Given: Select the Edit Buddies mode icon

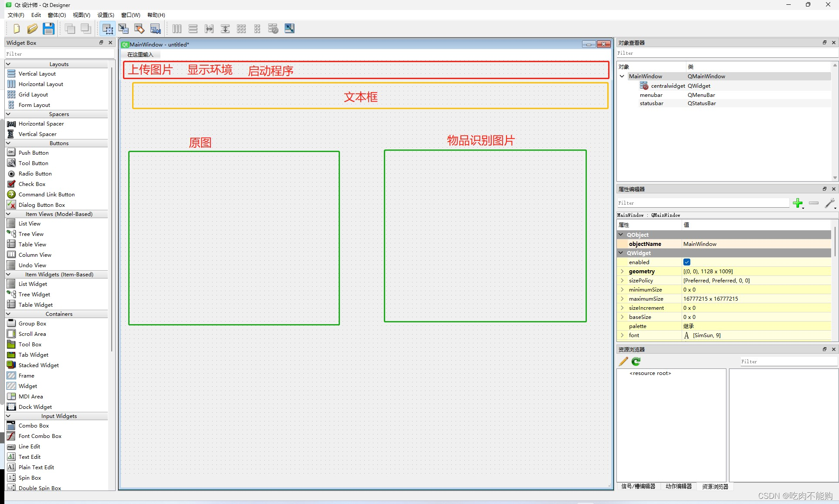Looking at the screenshot, I should [140, 29].
